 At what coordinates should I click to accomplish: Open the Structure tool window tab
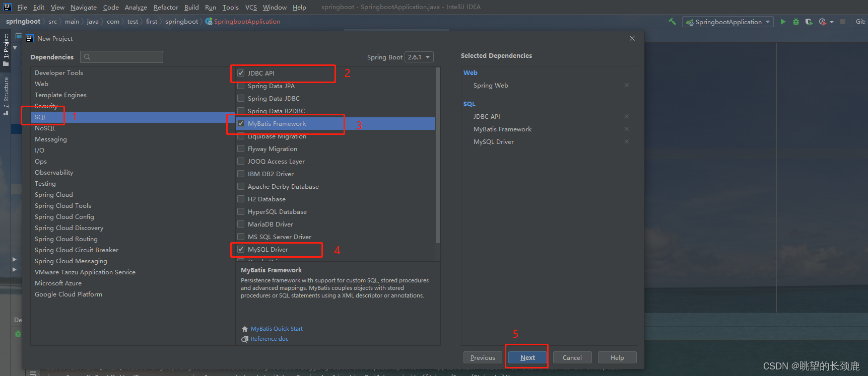(x=6, y=96)
